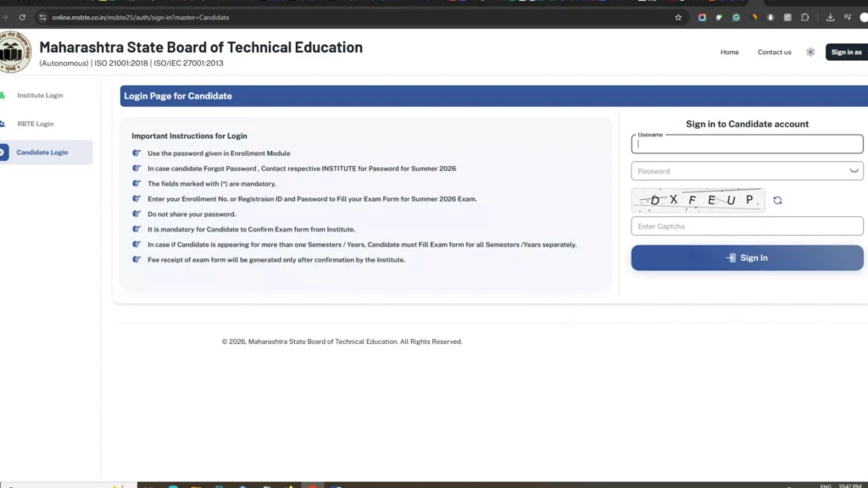
Task: Click the Enter Captcha text field
Action: click(747, 226)
